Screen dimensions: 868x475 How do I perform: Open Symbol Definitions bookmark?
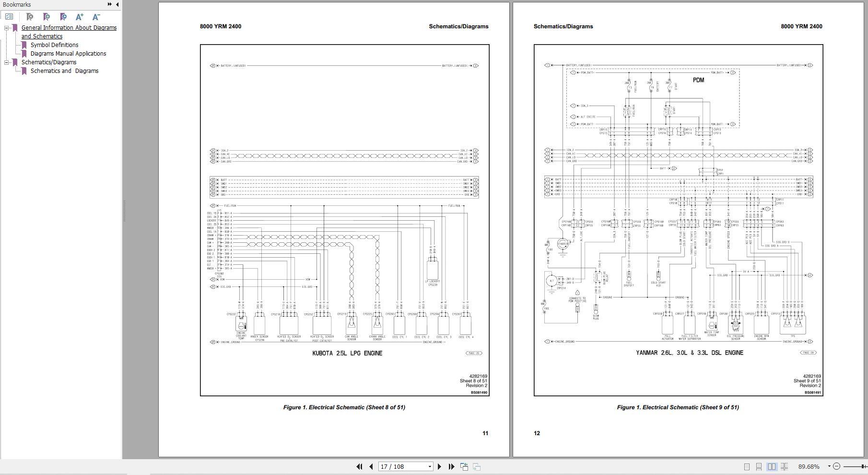[54, 45]
